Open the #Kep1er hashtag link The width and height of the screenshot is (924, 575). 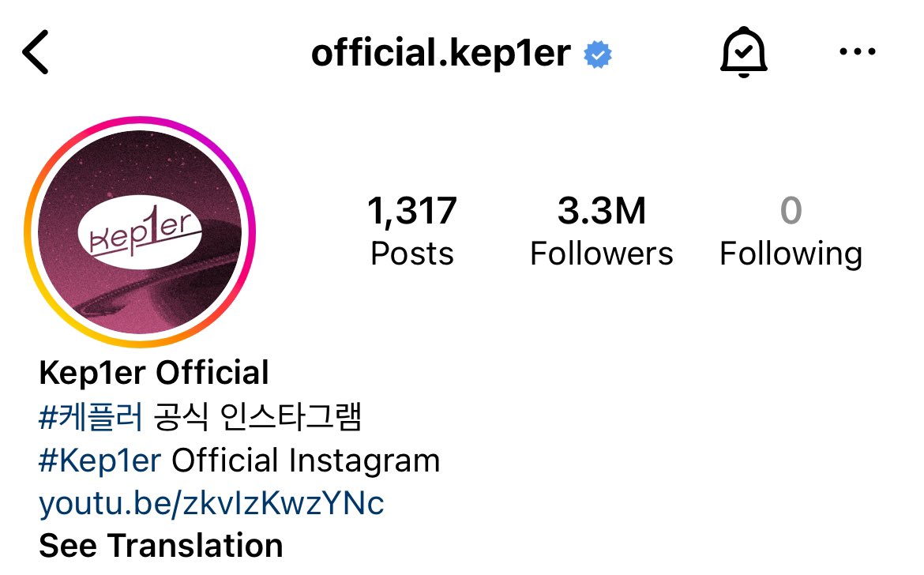(x=100, y=460)
